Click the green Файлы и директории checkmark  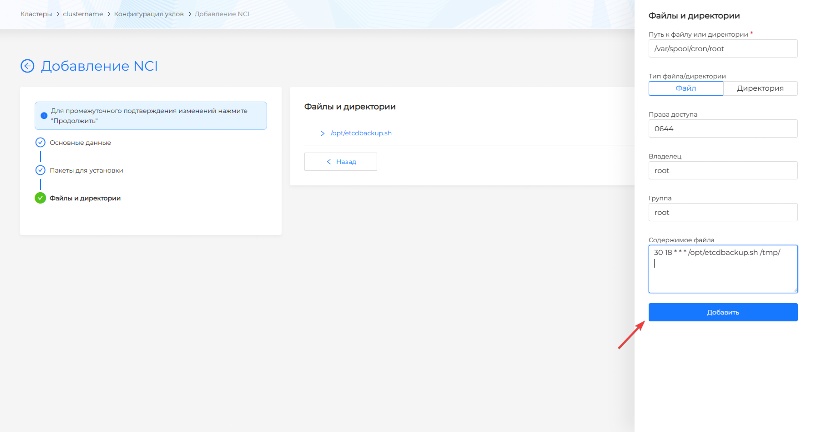[x=40, y=198]
